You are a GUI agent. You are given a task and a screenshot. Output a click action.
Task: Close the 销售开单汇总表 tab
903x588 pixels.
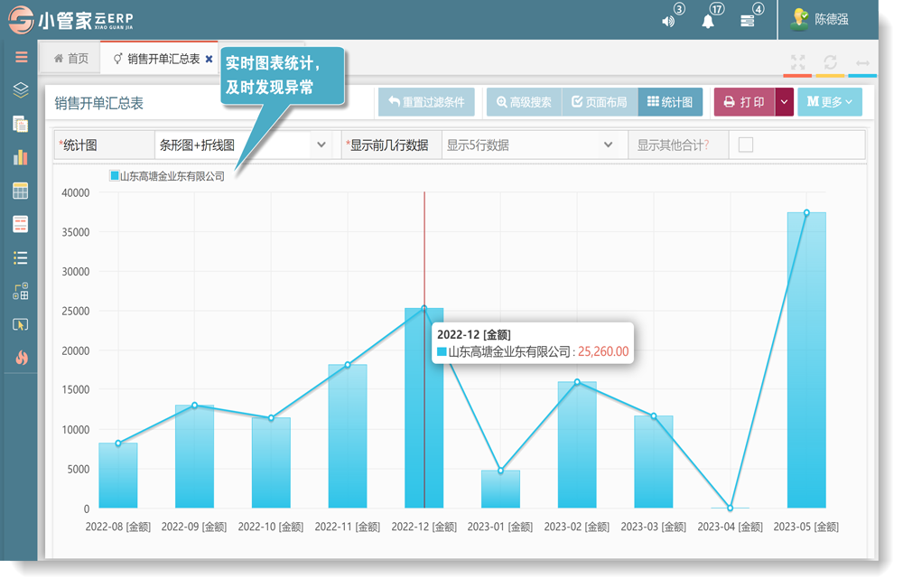pos(209,60)
